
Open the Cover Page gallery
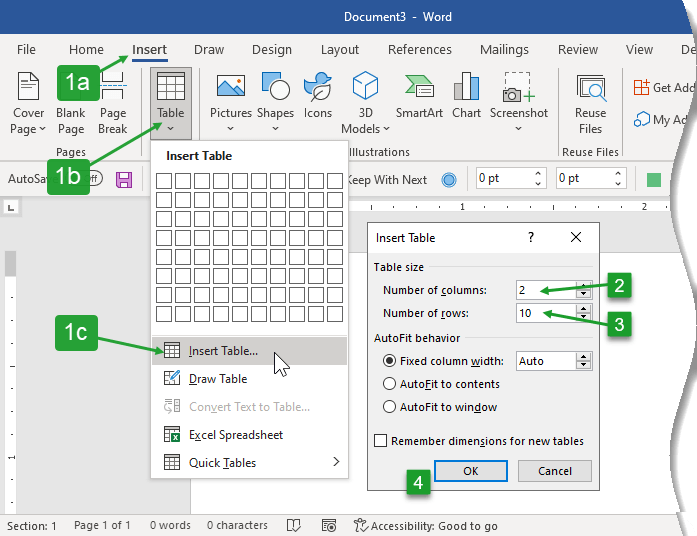[28, 103]
